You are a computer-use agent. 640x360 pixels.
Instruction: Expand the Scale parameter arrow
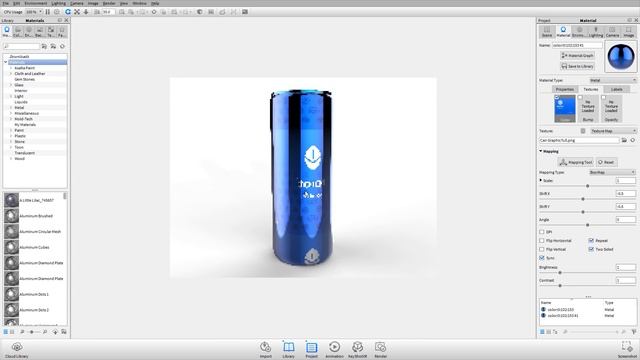pyautogui.click(x=541, y=180)
